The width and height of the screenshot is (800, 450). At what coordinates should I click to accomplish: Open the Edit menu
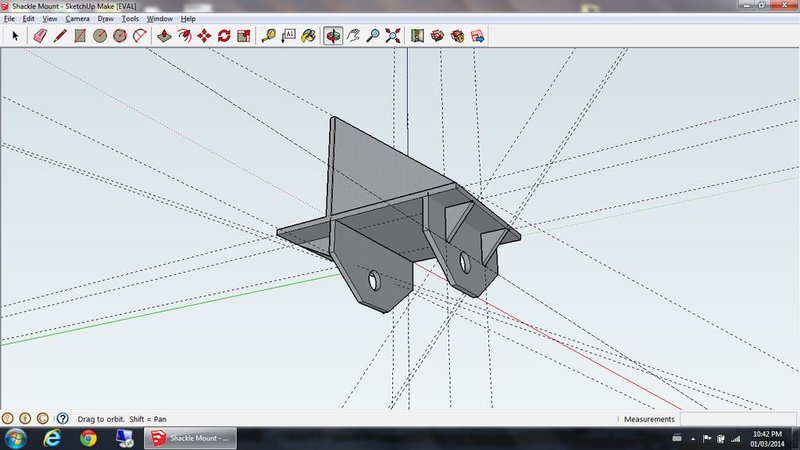(x=28, y=19)
